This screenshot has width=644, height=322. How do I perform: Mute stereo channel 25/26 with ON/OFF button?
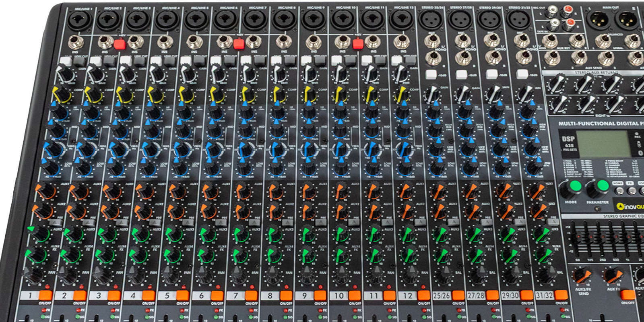coord(458,295)
